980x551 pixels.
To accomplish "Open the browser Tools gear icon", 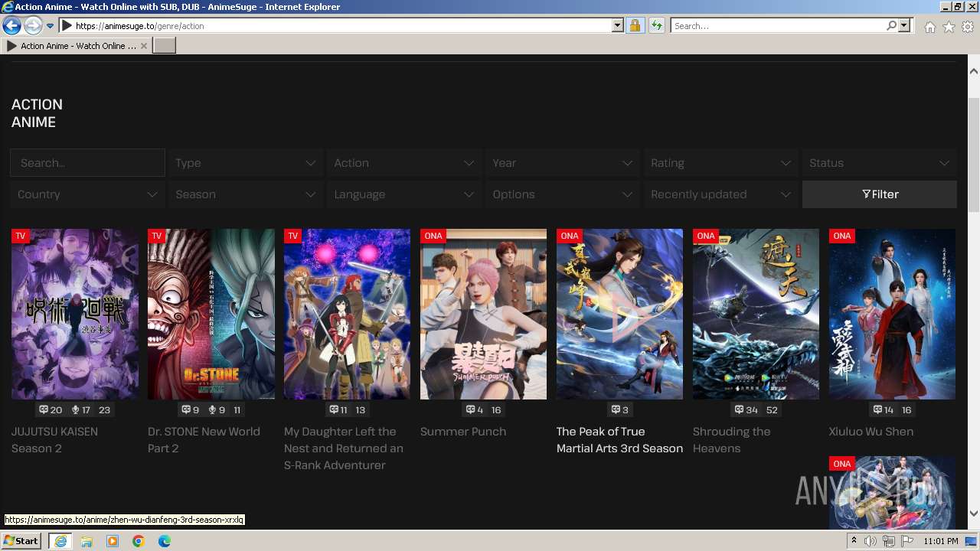I will point(968,27).
